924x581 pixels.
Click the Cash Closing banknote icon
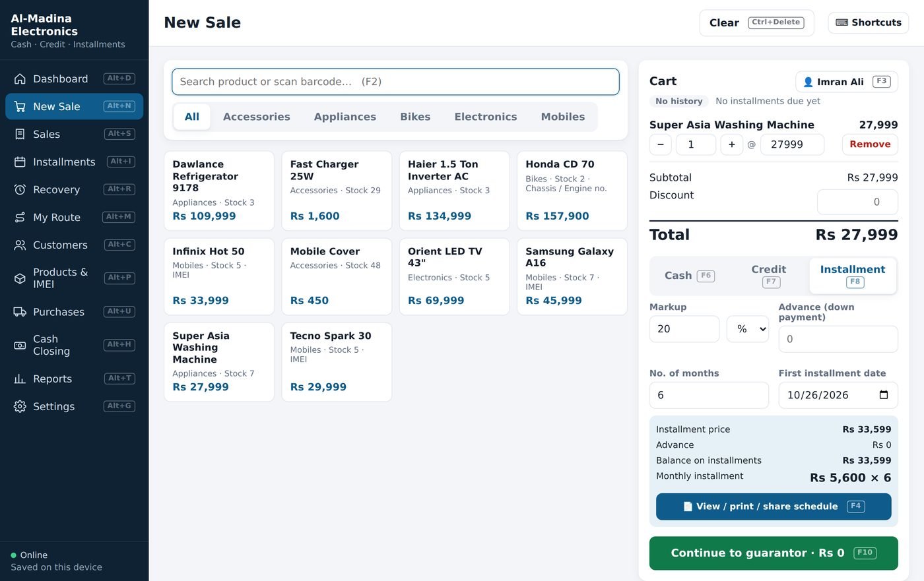[x=20, y=345]
